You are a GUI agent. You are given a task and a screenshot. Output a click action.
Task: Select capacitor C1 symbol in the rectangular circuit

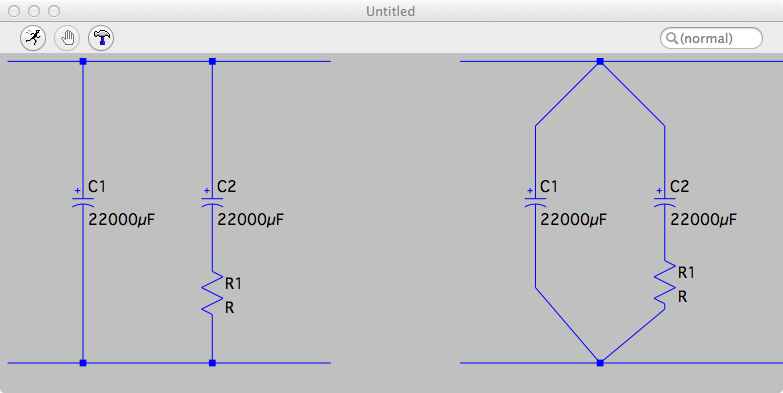[x=83, y=201]
